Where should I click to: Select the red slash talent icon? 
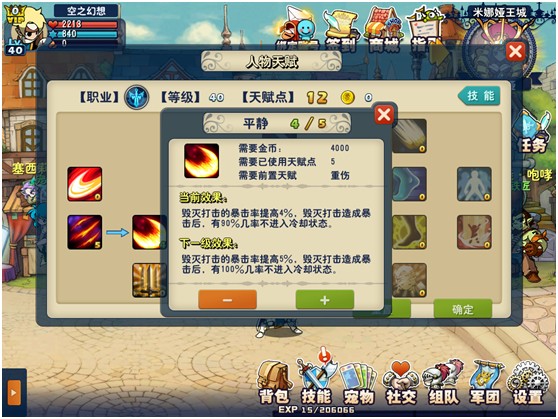click(85, 184)
